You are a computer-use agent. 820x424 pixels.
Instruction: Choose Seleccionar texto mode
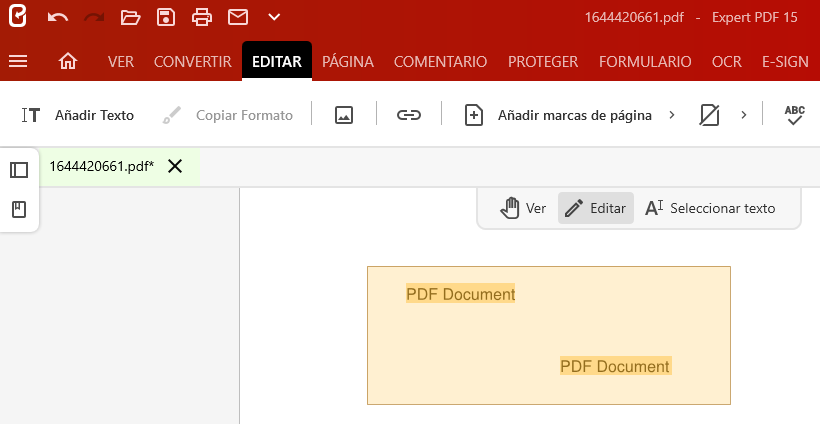click(x=710, y=208)
